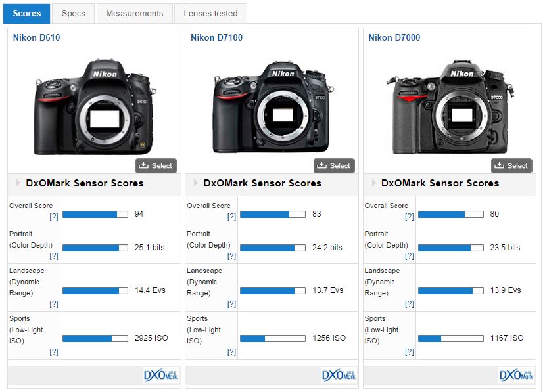545x392 pixels.
Task: Click the 13.9 Evs dynamic range value
Action: pyautogui.click(x=506, y=290)
